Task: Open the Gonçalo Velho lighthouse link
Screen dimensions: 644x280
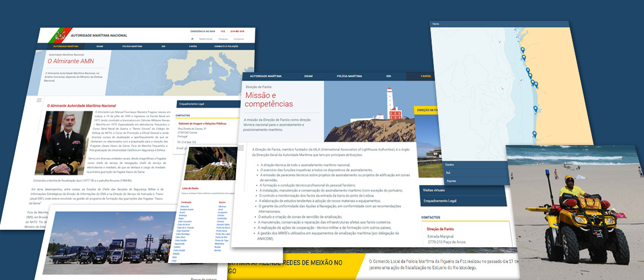Action: [223, 225]
